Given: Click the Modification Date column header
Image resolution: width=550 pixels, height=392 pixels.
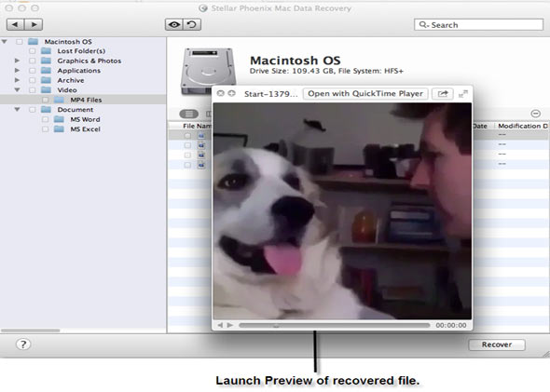Looking at the screenshot, I should point(523,126).
